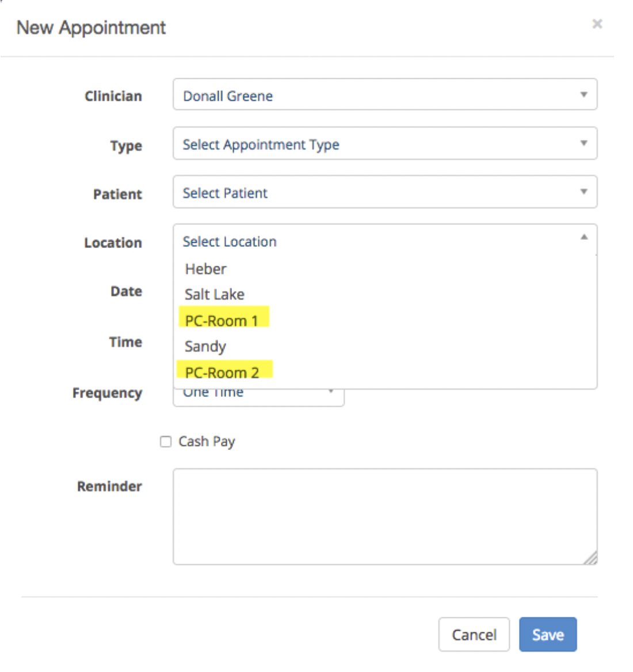This screenshot has height=672, width=633.
Task: Click inside the Reminder text area
Action: point(385,517)
